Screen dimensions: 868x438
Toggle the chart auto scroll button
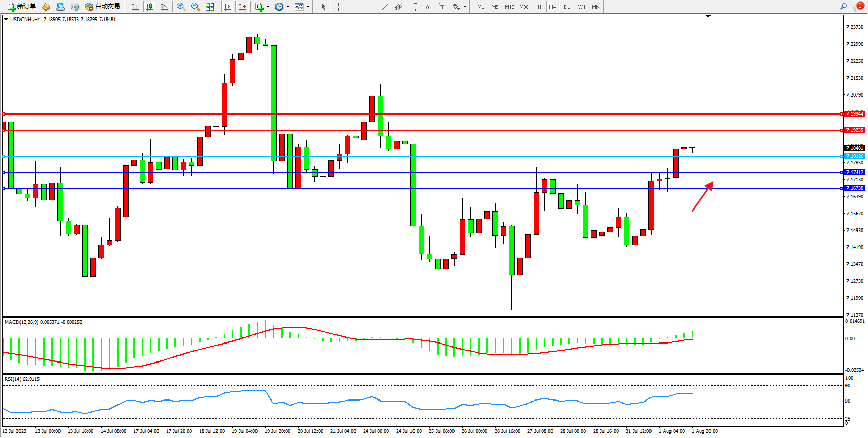tap(228, 7)
